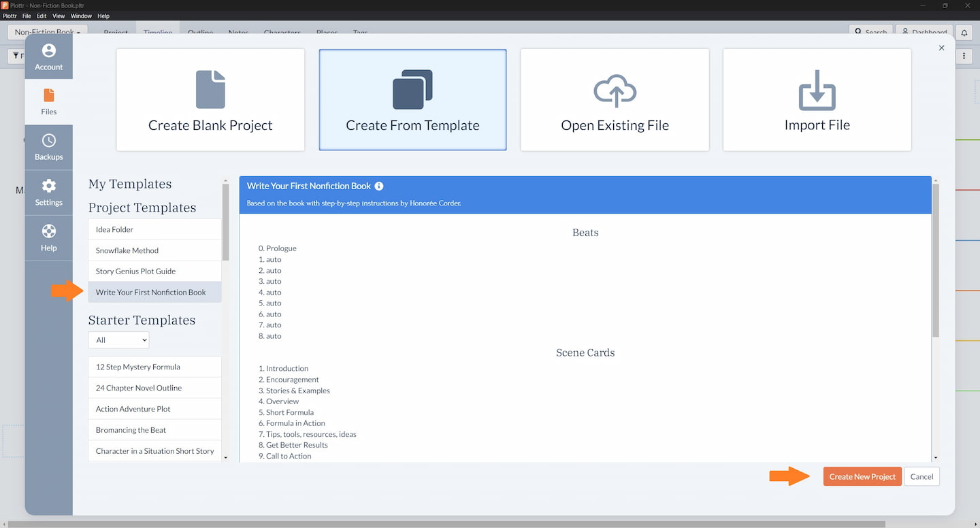Select Character in a Situation Short Story

pyautogui.click(x=154, y=451)
